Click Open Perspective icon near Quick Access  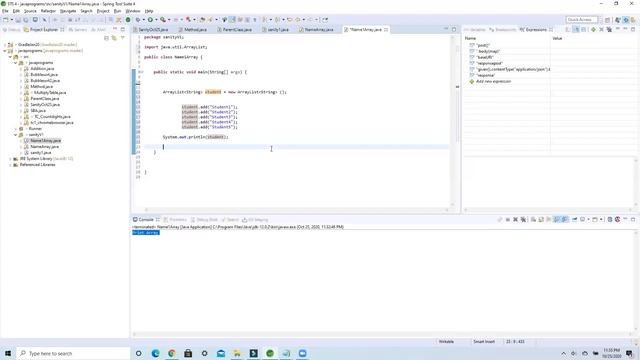[x=607, y=20]
